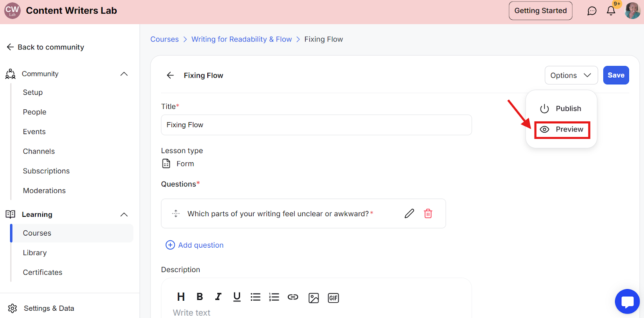Image resolution: width=644 pixels, height=318 pixels.
Task: Click the Getting Started button
Action: coord(540,11)
